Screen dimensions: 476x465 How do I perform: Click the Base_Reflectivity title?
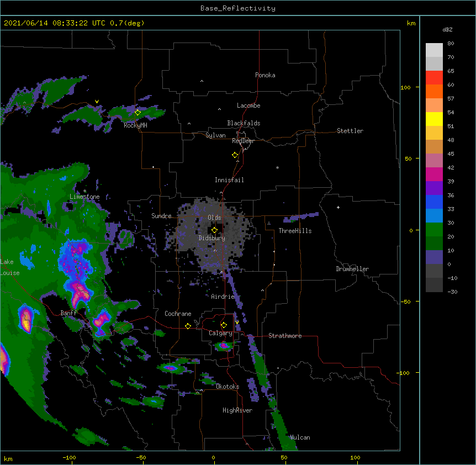click(238, 8)
